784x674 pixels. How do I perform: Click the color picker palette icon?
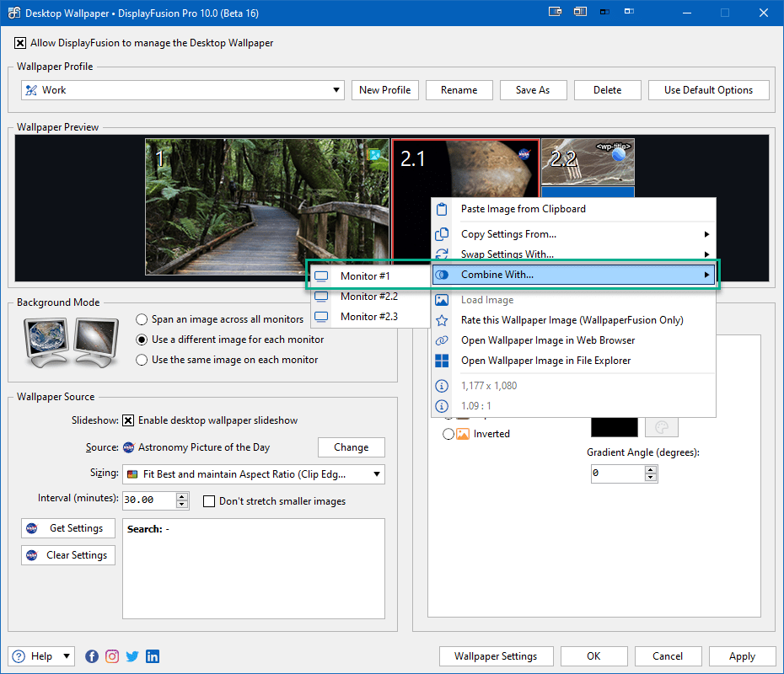click(x=662, y=427)
